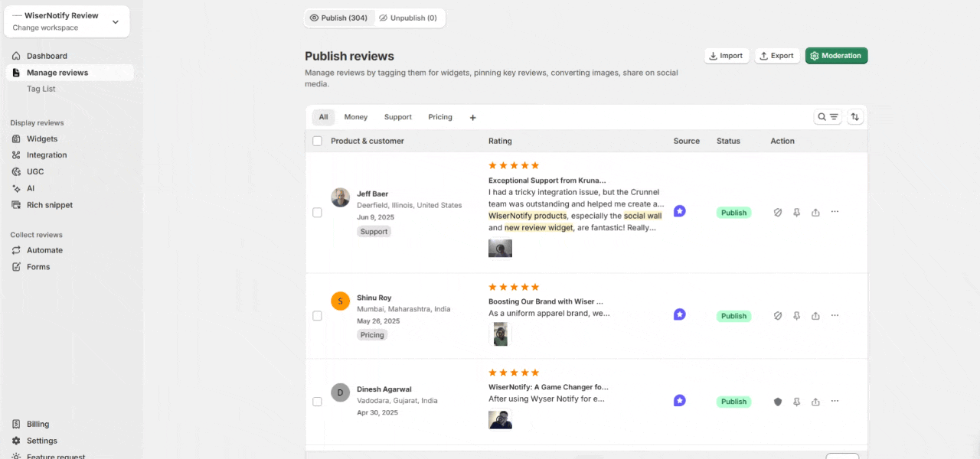Click the verify shield icon for Dinesh Agarwal
Viewport: 980px width, 459px height.
pos(778,402)
